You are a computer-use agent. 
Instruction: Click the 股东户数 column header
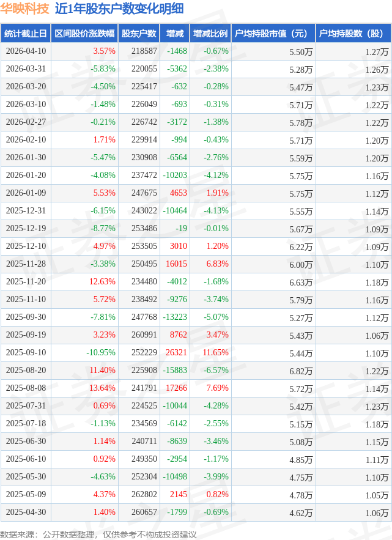click(139, 34)
